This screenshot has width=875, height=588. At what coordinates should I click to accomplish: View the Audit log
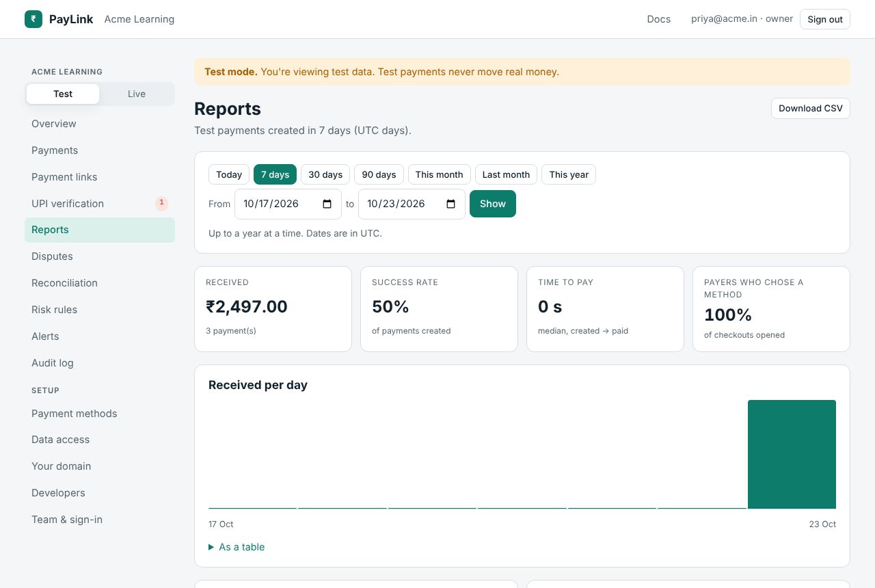[100, 363]
